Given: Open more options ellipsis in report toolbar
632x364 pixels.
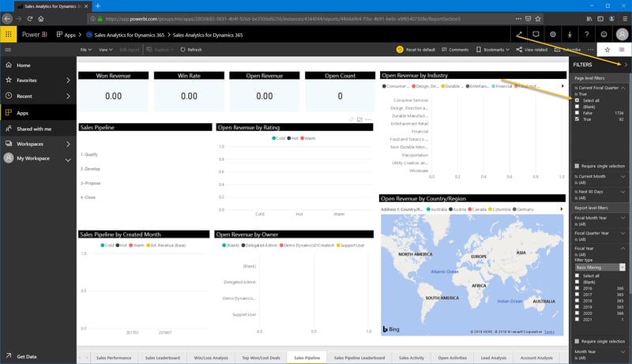Looking at the screenshot, I should click(590, 50).
